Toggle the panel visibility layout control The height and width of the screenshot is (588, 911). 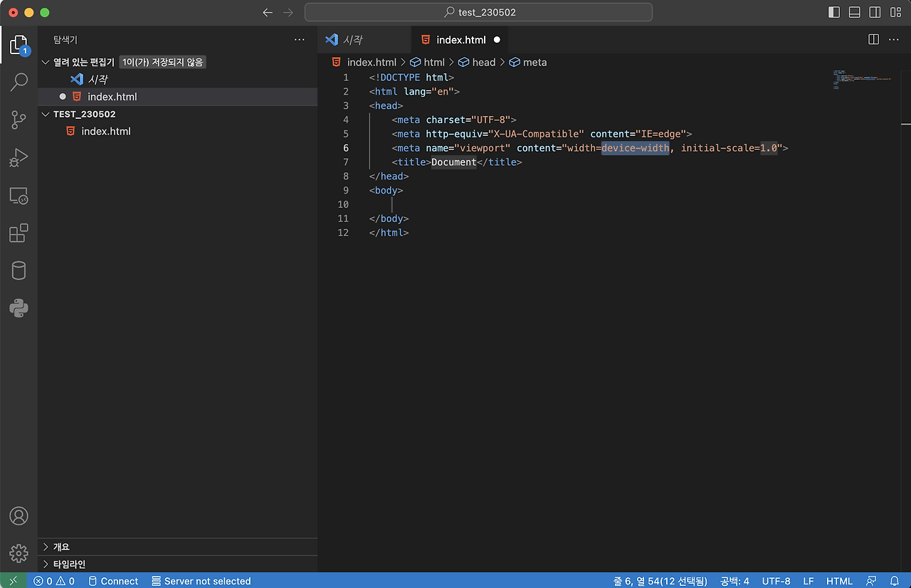[x=854, y=11]
